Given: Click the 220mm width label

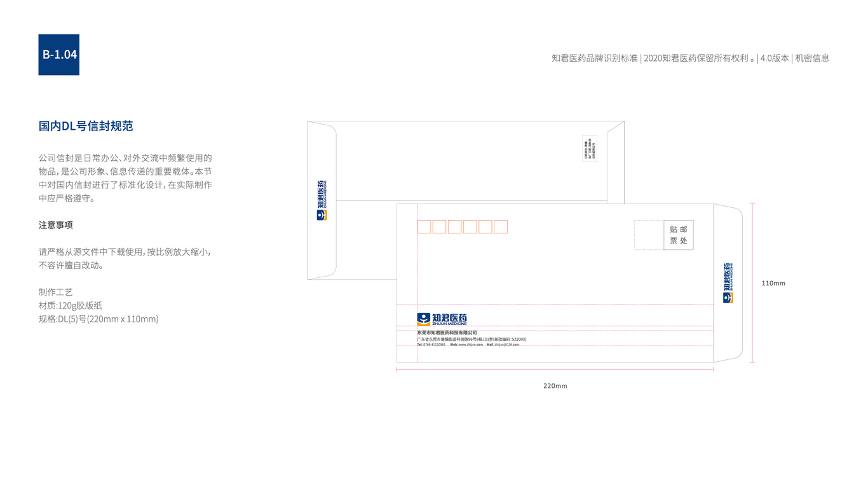Looking at the screenshot, I should pyautogui.click(x=555, y=386).
